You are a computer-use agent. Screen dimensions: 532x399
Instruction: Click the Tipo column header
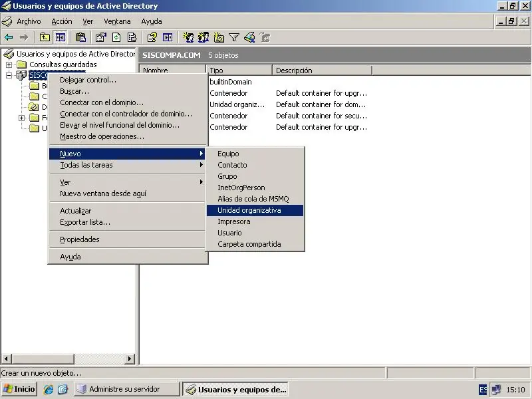pos(239,70)
